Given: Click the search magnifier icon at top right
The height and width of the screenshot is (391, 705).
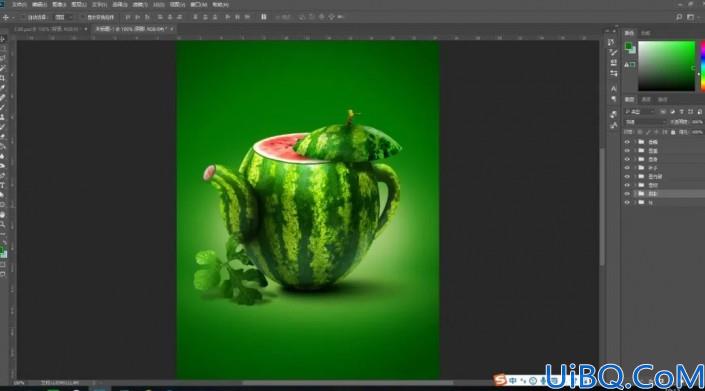Looking at the screenshot, I should point(679,17).
